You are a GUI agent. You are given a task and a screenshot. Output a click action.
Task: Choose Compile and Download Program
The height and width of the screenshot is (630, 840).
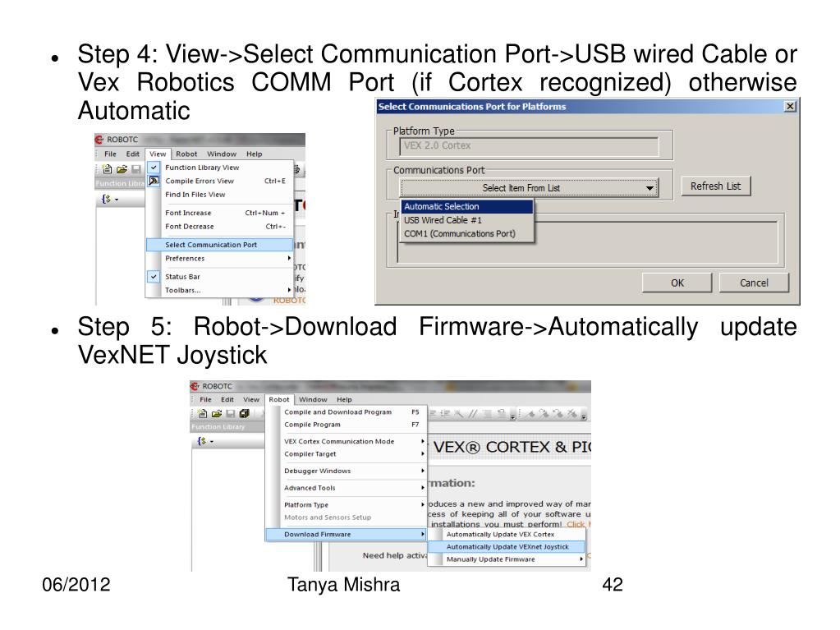click(x=346, y=412)
